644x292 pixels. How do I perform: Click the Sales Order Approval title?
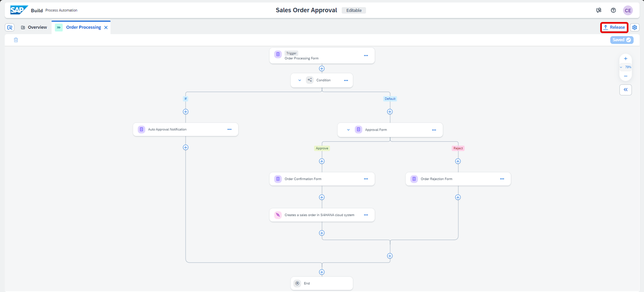(306, 10)
